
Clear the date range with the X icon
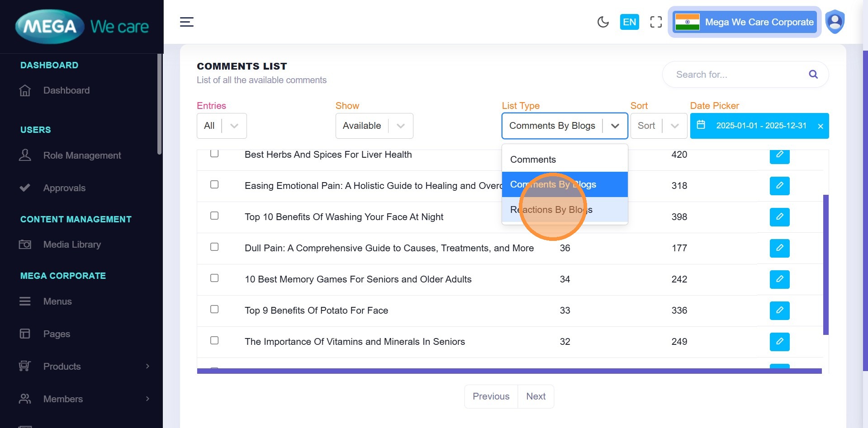pos(820,126)
